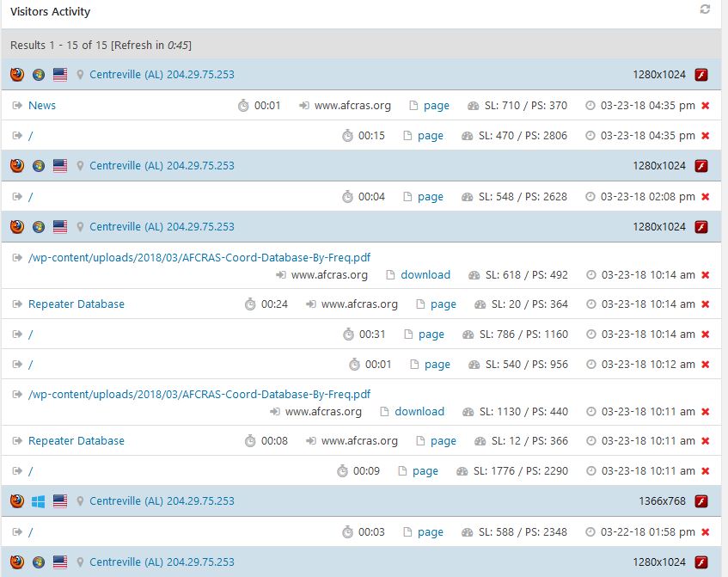
Task: Click the map pin icon beside the first Centreville
Action: point(81,75)
